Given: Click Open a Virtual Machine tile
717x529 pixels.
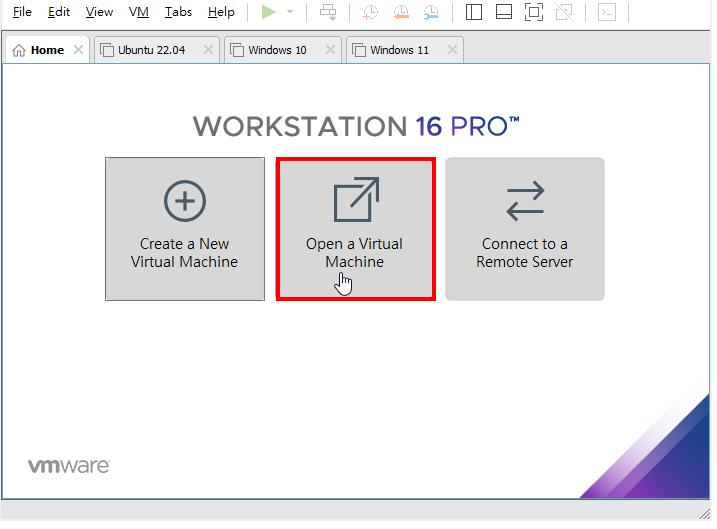Looking at the screenshot, I should [355, 229].
